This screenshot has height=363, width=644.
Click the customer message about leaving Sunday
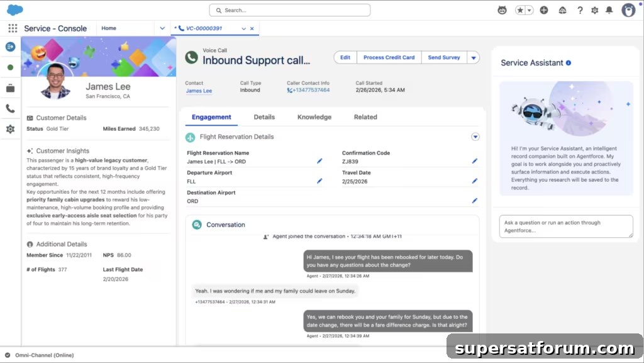pyautogui.click(x=275, y=291)
